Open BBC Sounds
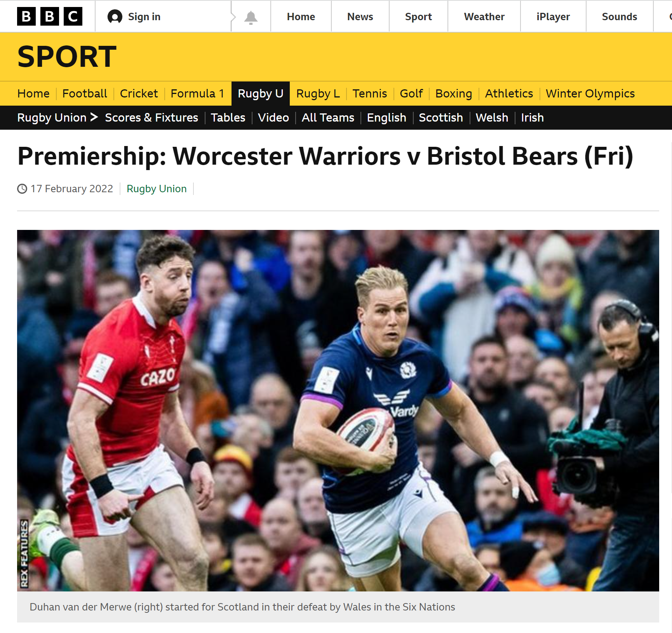 [620, 17]
